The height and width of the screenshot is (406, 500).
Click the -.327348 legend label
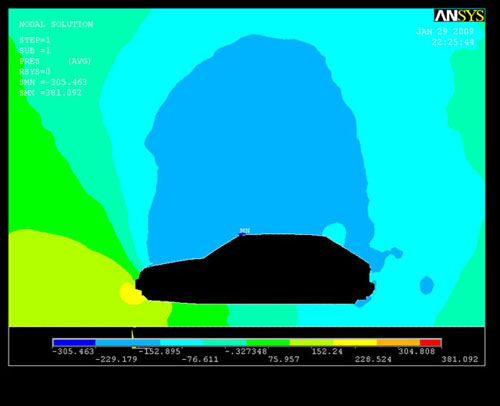click(x=246, y=351)
